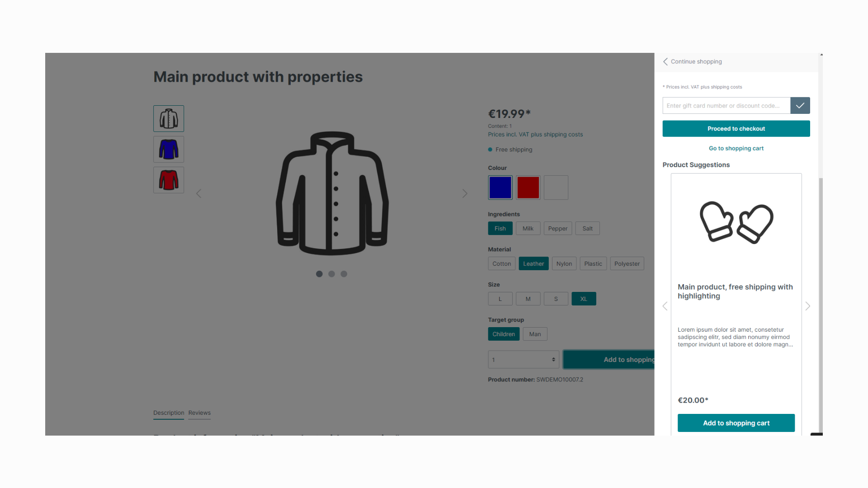Image resolution: width=868 pixels, height=488 pixels.
Task: Click the free shipping indicator dot icon
Action: [490, 150]
